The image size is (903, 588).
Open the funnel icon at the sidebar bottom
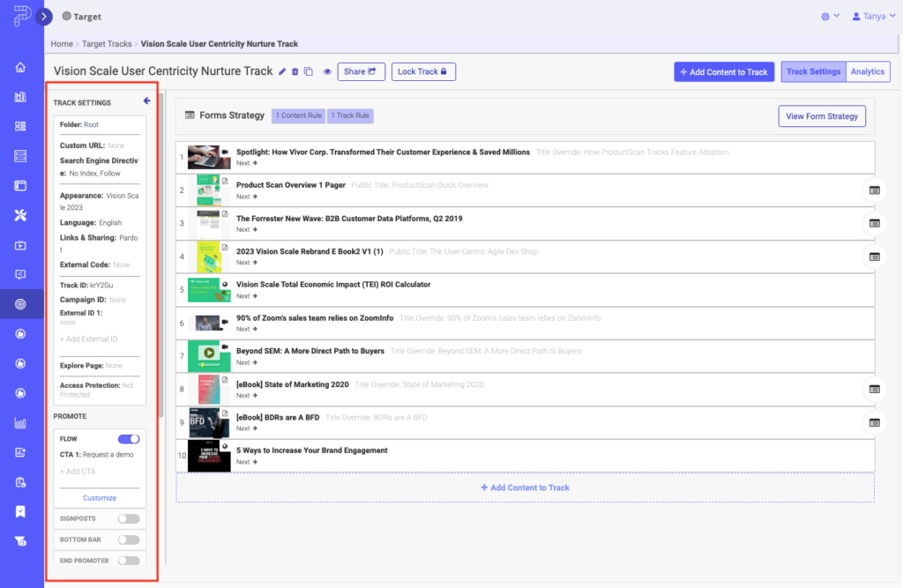point(21,541)
